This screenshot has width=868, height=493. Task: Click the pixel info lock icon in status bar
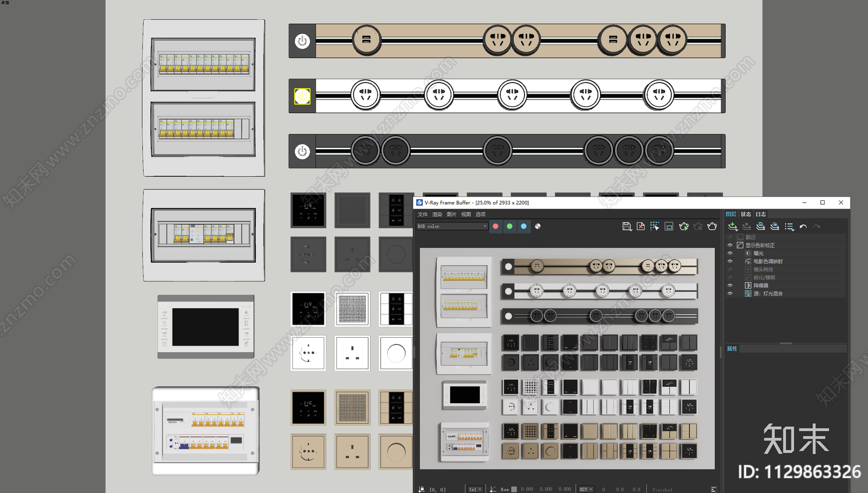point(422,489)
